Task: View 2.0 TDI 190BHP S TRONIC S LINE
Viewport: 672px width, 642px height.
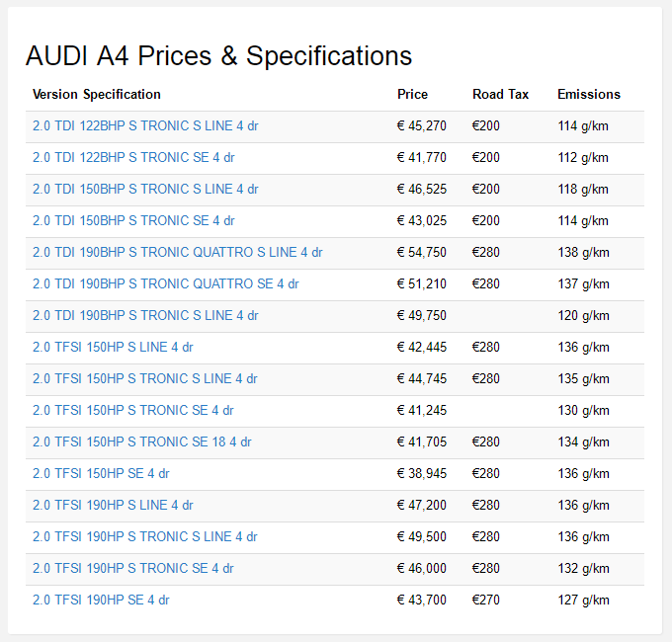Action: 145,316
